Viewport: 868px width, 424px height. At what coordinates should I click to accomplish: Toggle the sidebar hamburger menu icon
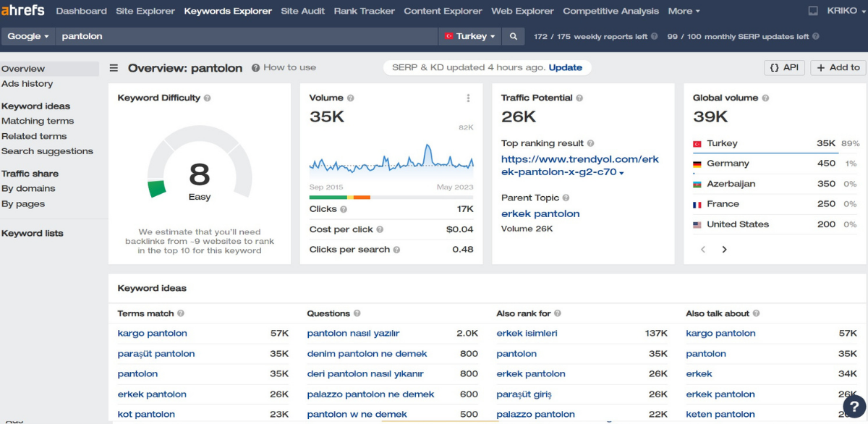[x=114, y=68]
